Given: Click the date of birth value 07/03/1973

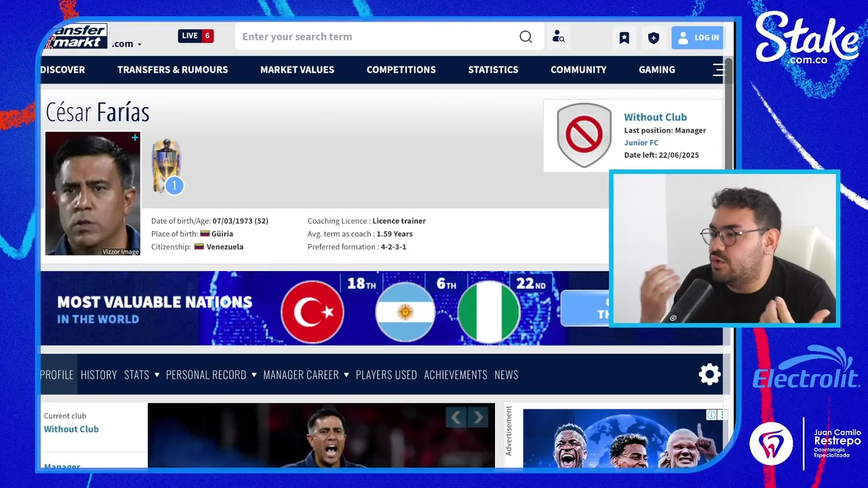Looking at the screenshot, I should (x=232, y=221).
